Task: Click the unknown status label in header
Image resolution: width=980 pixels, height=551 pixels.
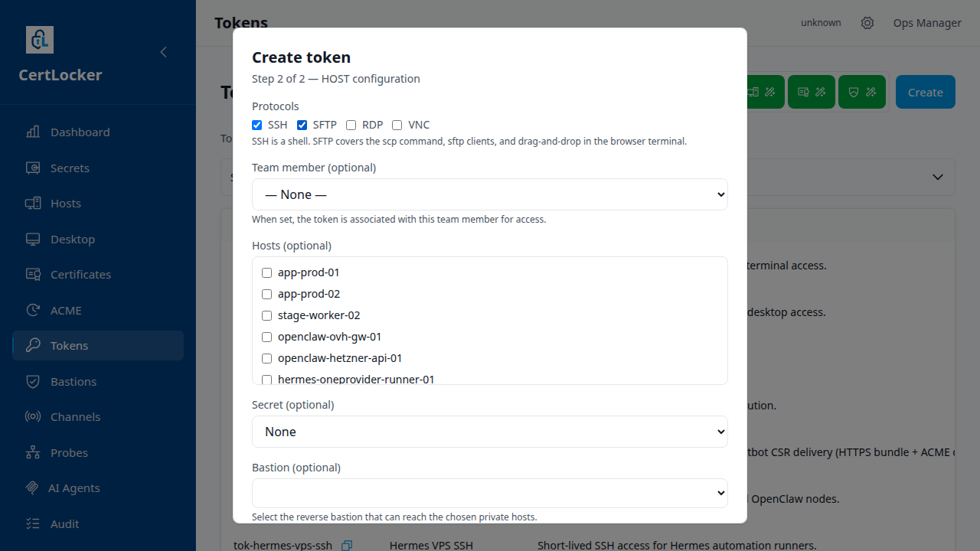Action: click(x=821, y=23)
